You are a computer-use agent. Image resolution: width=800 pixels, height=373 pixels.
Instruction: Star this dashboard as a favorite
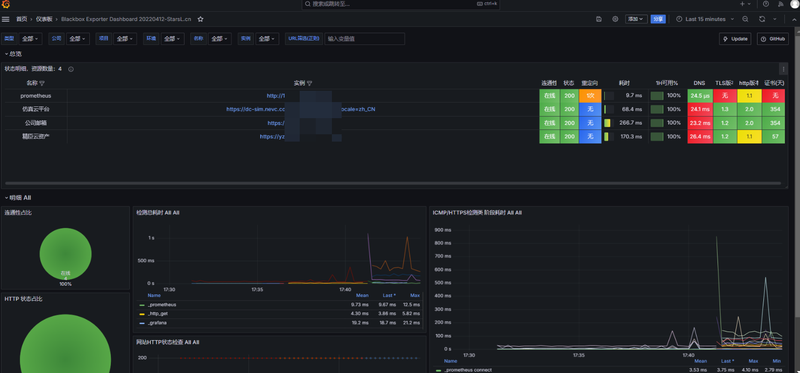coord(201,19)
